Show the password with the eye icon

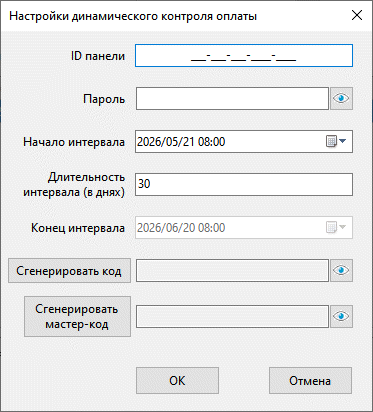point(341,98)
